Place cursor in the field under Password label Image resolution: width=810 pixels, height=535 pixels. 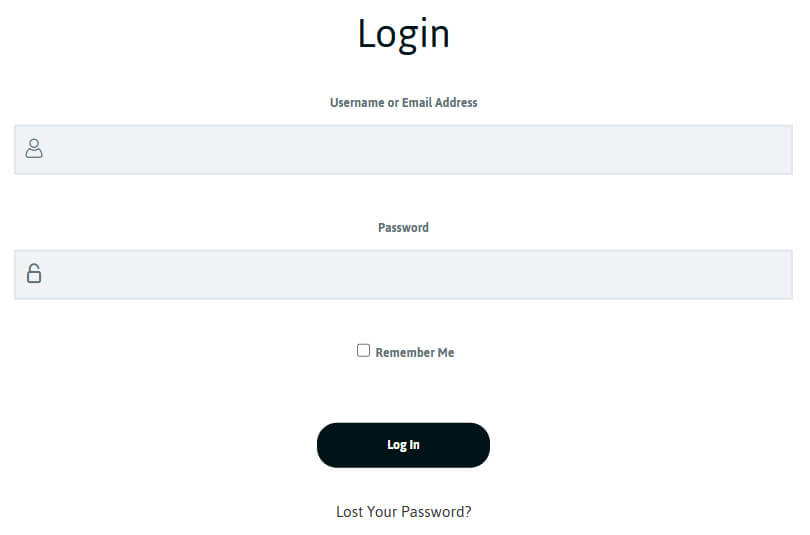(403, 275)
